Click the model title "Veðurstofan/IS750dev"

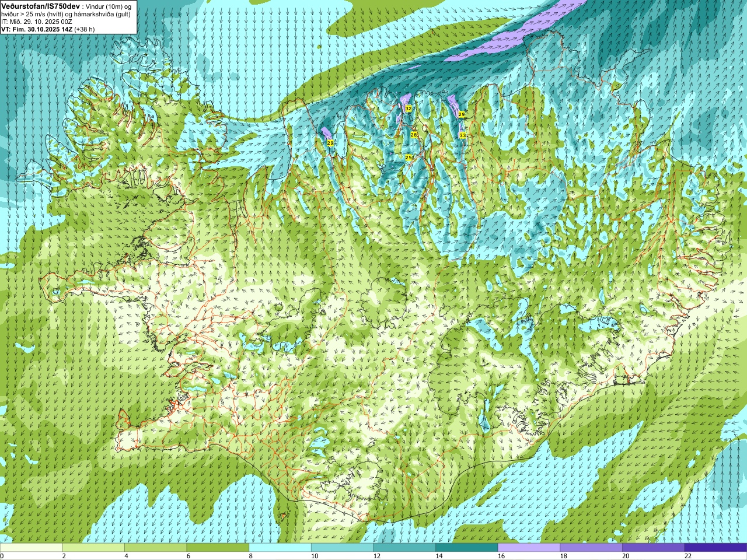pos(41,6)
